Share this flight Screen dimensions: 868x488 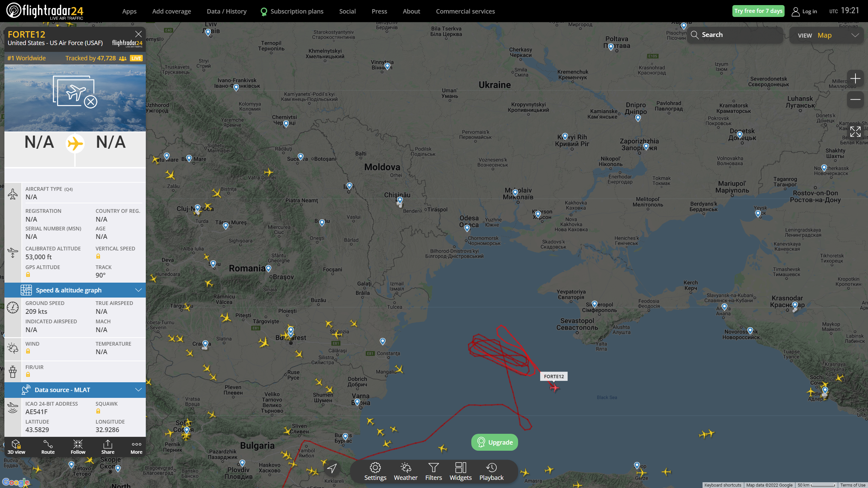click(x=108, y=447)
